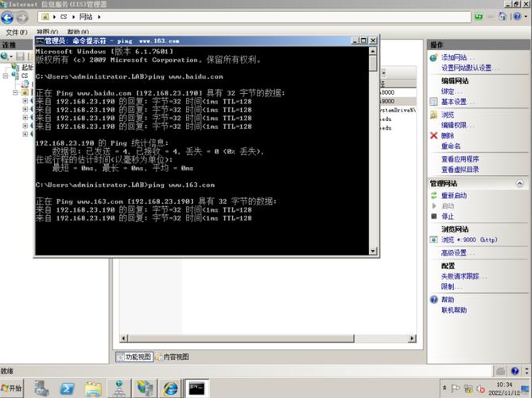Image resolution: width=532 pixels, height=398 pixels.
Task: Click the greyed 启动 play icon
Action: click(x=434, y=206)
